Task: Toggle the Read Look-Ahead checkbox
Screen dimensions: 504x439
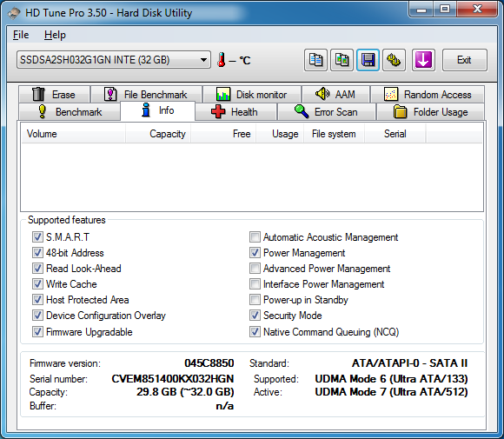Action: coord(37,269)
